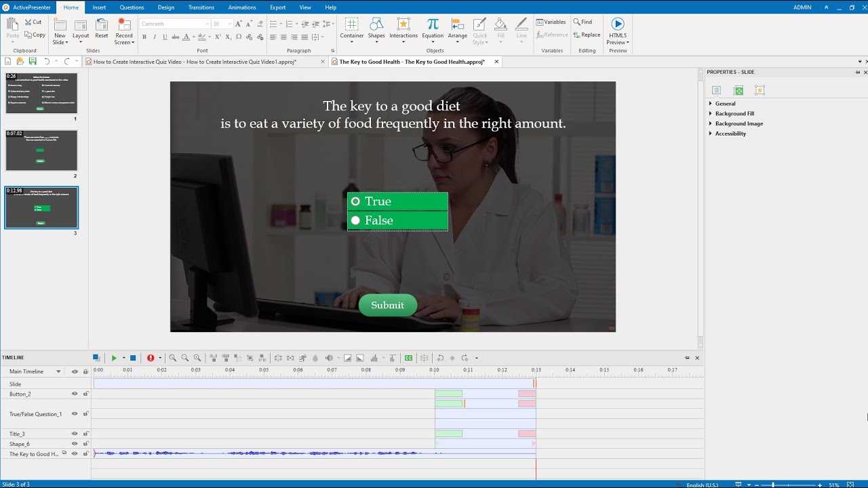Open project with folder icon in quick toolbar

click(x=20, y=62)
